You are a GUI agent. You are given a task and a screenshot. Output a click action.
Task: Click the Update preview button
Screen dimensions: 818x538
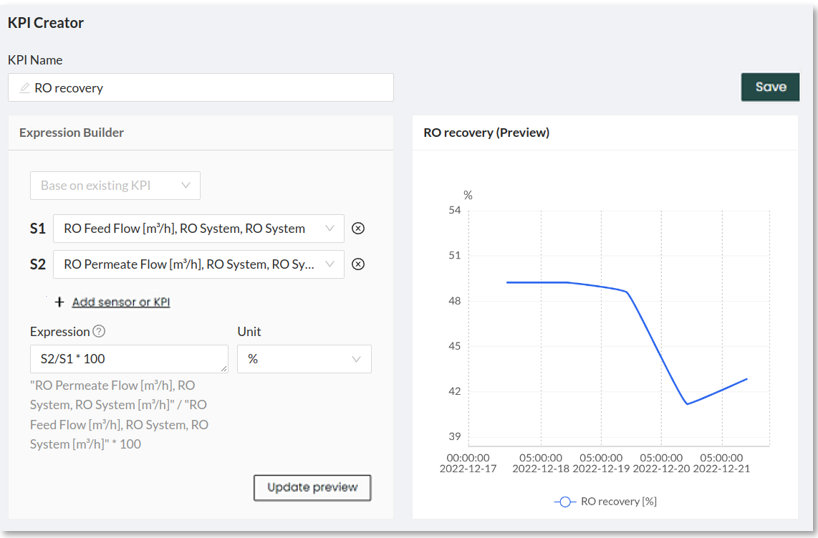(312, 488)
